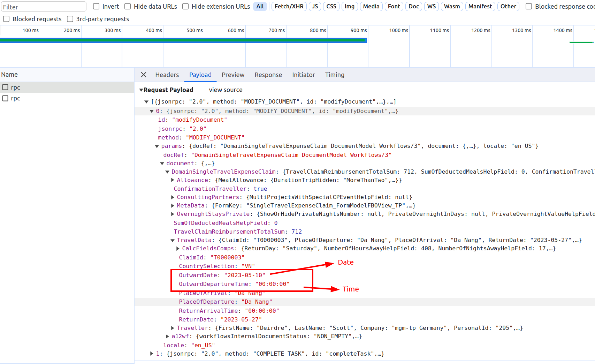Click the view source link
Viewport: 595px width, 364px height.
[x=226, y=90]
